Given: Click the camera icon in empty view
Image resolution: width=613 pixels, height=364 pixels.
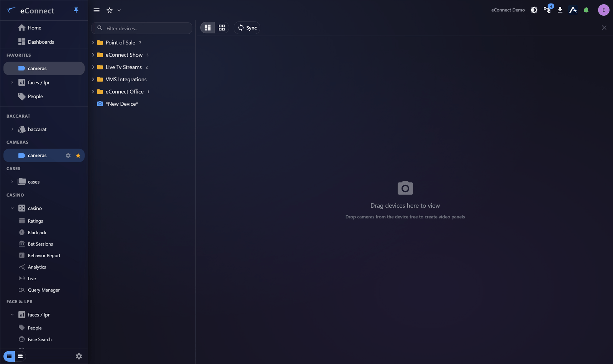Looking at the screenshot, I should [405, 188].
